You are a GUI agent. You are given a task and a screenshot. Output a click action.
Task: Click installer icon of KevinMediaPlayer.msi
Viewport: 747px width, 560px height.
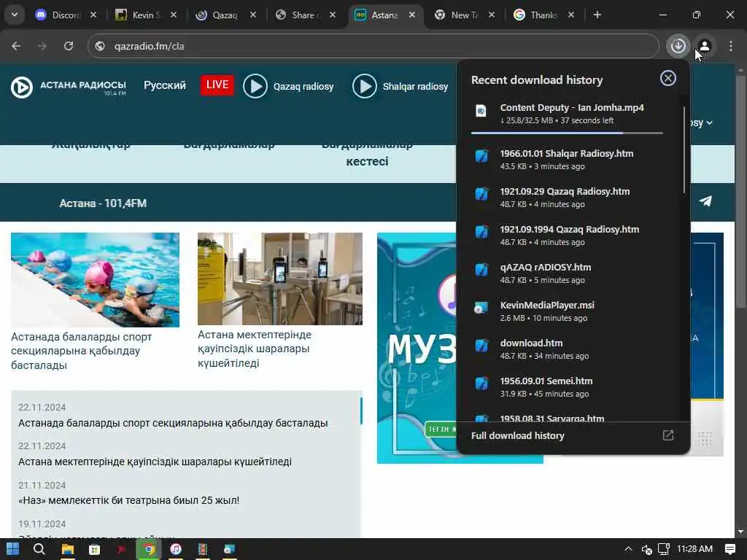(x=481, y=308)
